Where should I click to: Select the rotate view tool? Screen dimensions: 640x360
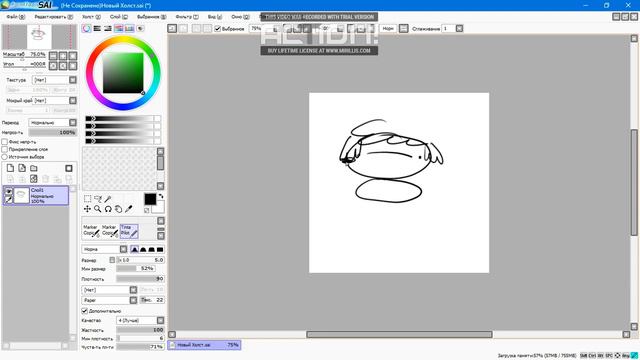pyautogui.click(x=108, y=209)
